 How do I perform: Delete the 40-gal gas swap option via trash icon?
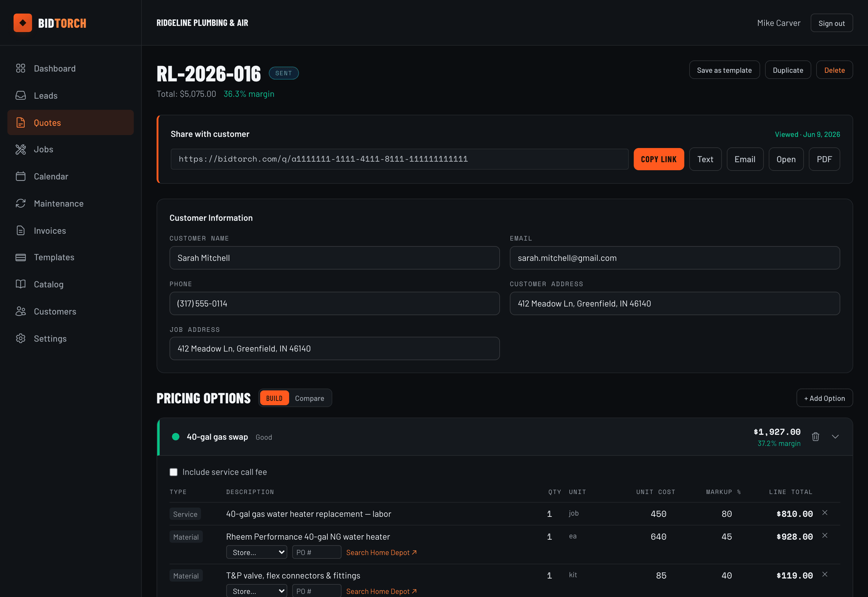tap(816, 437)
